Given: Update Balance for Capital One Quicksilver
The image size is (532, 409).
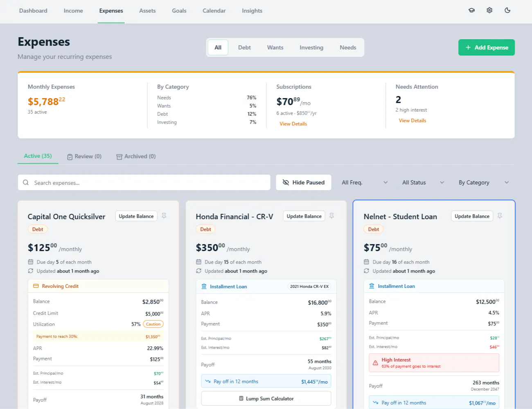Looking at the screenshot, I should click(x=136, y=216).
